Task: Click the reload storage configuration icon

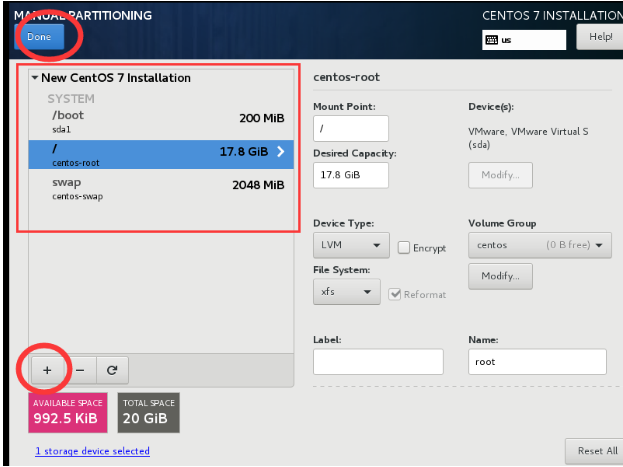Action: 112,370
